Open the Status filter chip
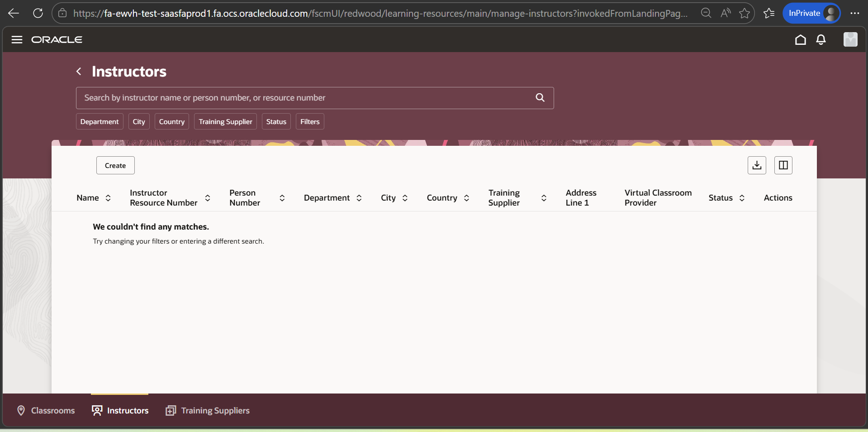This screenshot has width=868, height=432. click(x=276, y=121)
